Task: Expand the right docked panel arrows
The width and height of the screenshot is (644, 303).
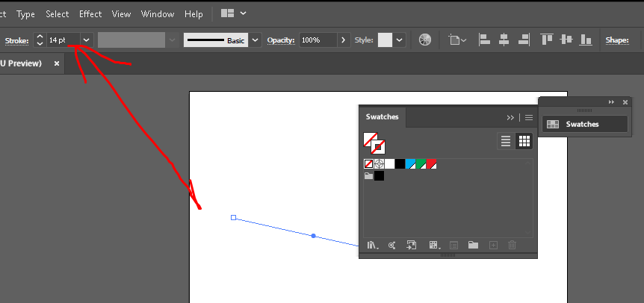Action: 611,102
